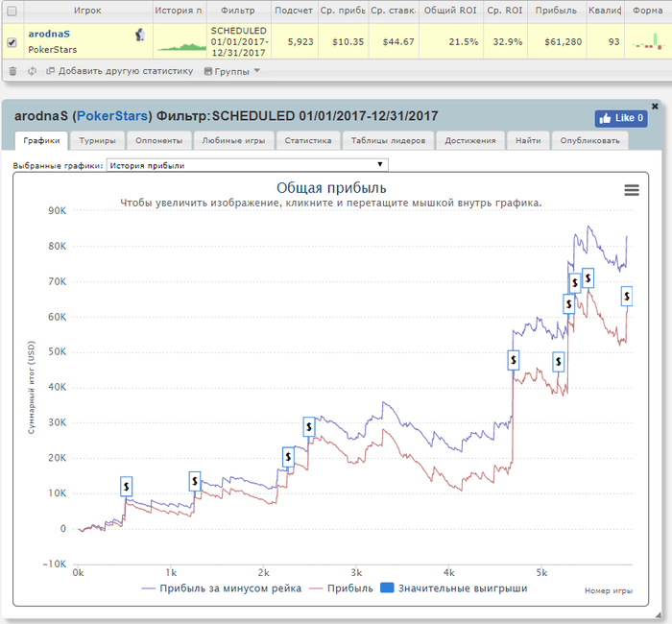Toggle 'Значительные выигрыши' legend item
Screen dimensions: 672x624
click(454, 588)
